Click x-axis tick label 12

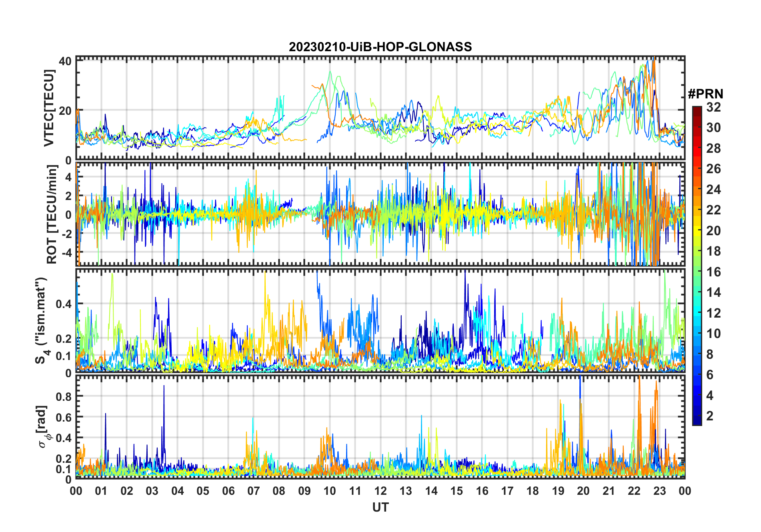point(380,491)
